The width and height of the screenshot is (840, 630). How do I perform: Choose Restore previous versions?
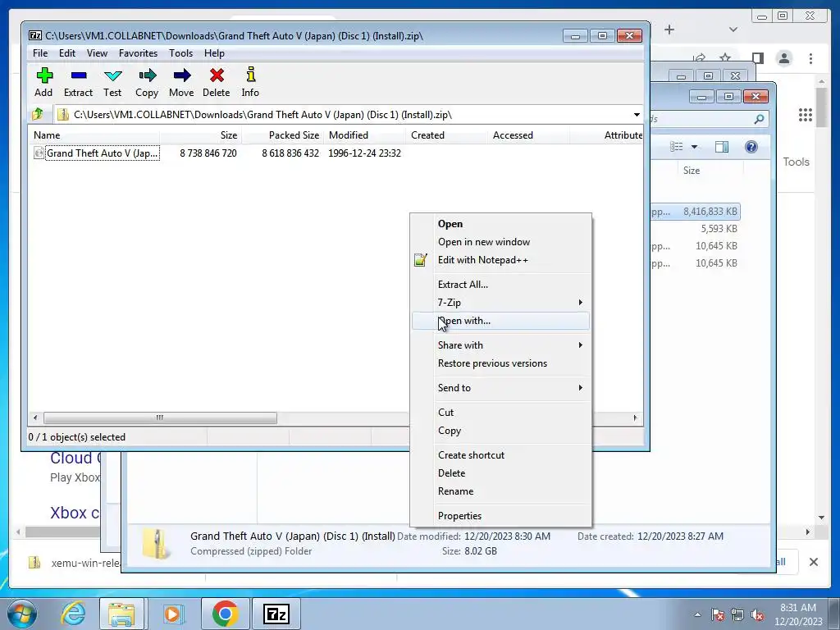pyautogui.click(x=500, y=363)
